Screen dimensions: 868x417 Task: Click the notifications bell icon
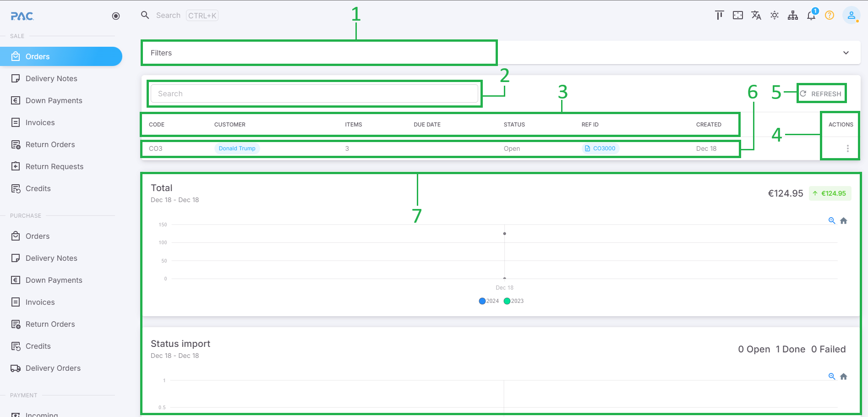(x=811, y=16)
